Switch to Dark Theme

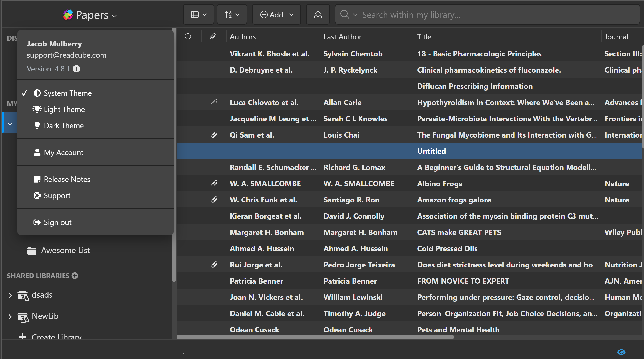click(x=64, y=126)
